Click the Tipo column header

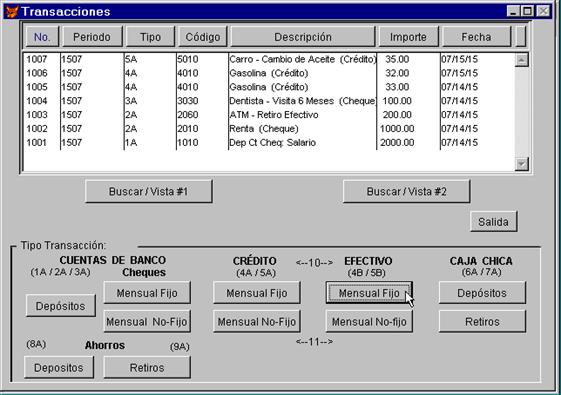click(150, 37)
